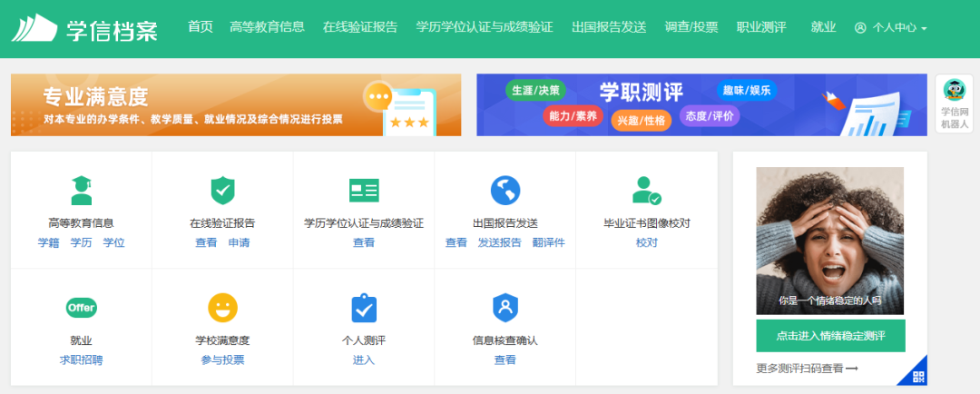Open the 学信网机器人 robot assistant

(954, 103)
